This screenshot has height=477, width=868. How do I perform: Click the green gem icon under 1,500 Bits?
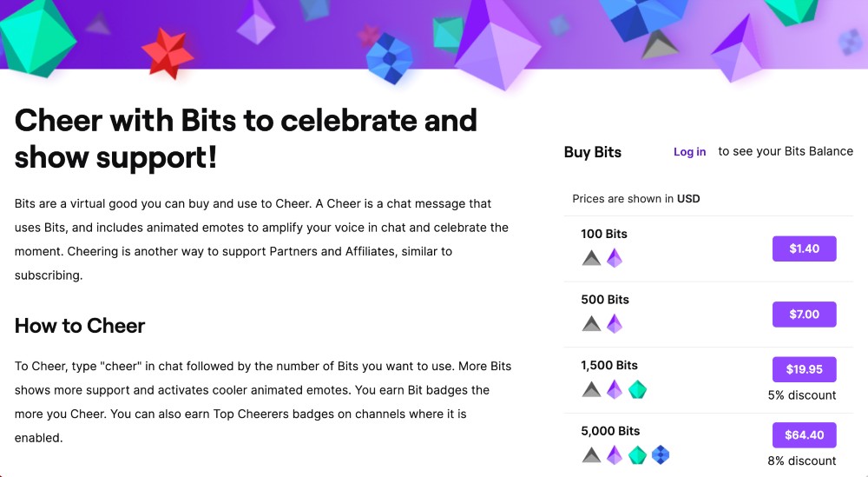[638, 389]
